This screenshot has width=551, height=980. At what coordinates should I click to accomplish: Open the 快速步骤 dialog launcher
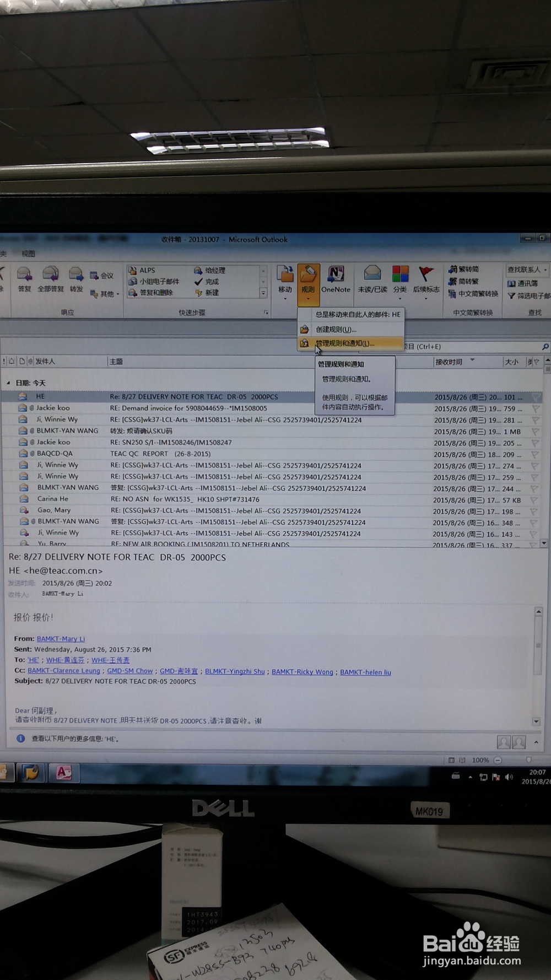coord(266,313)
